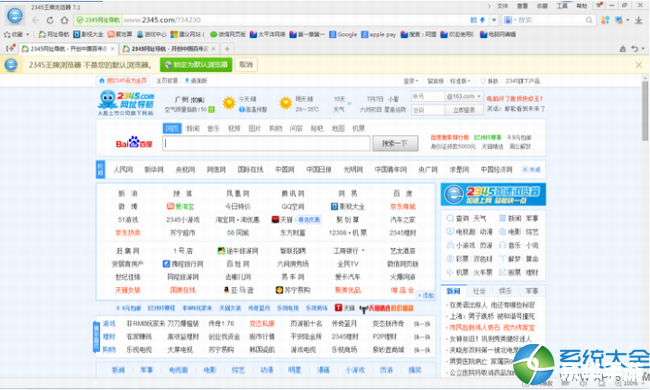Click into the Baidu search input field
The image size is (650, 390).
point(266,143)
